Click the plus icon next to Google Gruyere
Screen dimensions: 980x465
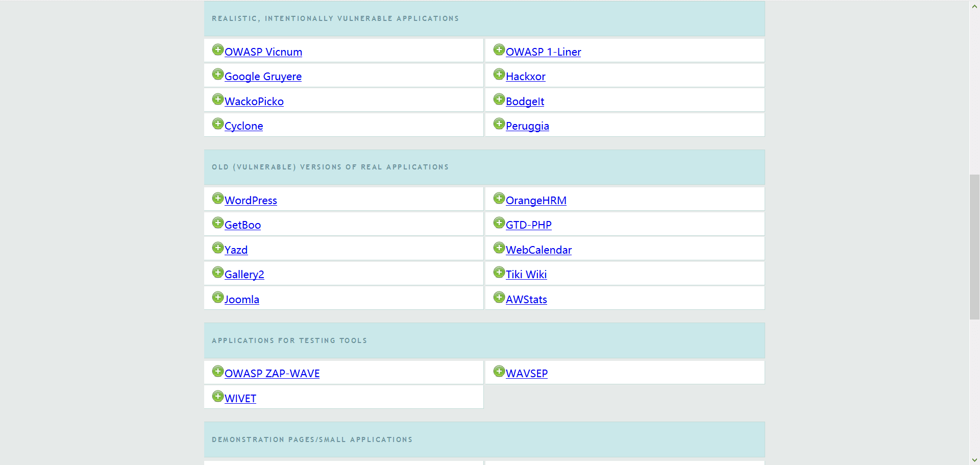click(218, 74)
